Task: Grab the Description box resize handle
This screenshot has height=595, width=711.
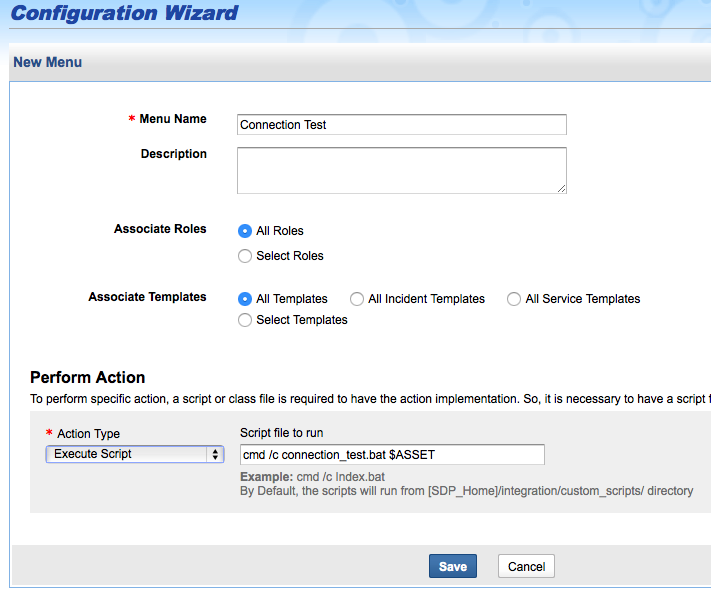Action: click(x=561, y=188)
